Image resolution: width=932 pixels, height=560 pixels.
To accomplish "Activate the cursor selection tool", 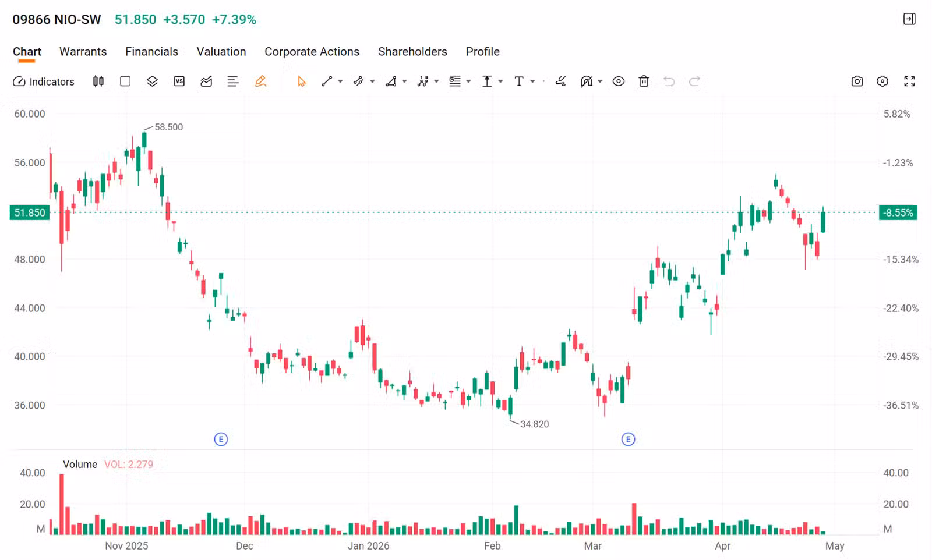I will point(301,81).
